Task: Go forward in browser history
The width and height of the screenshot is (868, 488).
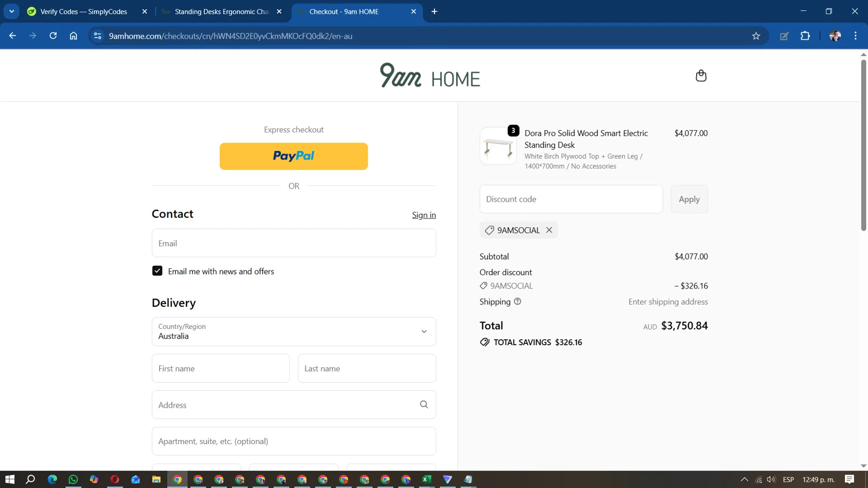Action: (x=33, y=36)
